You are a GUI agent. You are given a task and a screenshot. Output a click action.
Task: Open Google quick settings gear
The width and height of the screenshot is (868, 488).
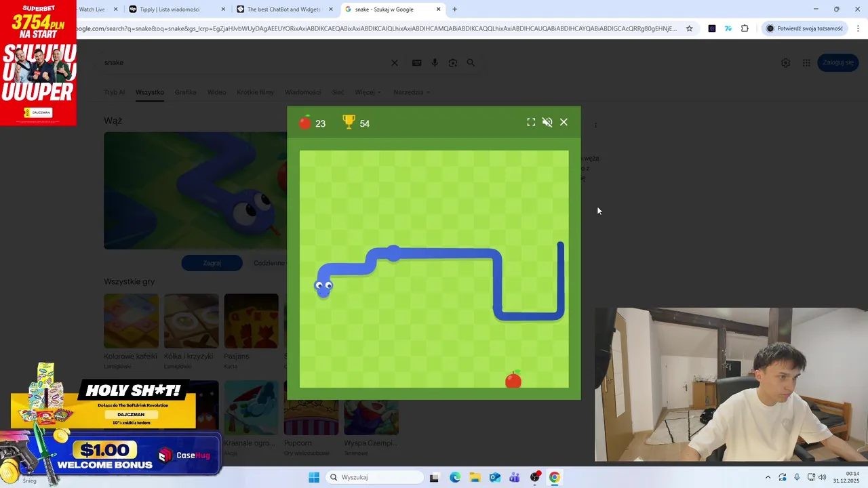pos(785,62)
